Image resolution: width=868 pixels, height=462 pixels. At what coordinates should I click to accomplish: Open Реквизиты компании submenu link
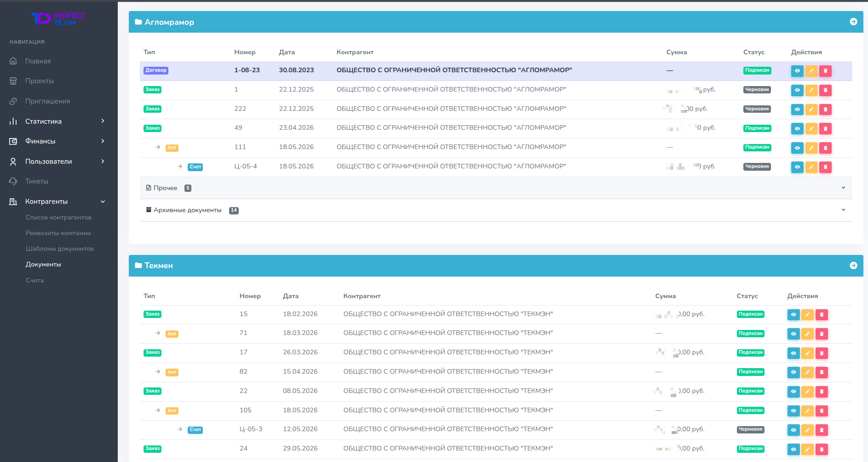pyautogui.click(x=58, y=233)
